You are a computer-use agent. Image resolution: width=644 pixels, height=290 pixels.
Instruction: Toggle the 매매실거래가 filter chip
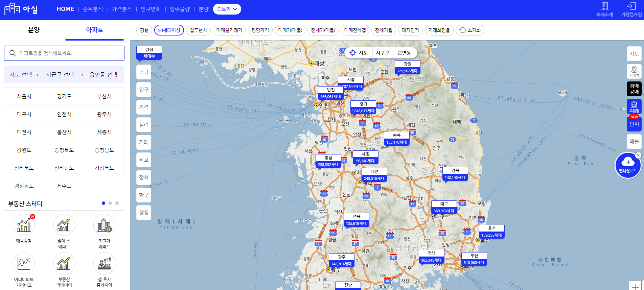click(229, 30)
